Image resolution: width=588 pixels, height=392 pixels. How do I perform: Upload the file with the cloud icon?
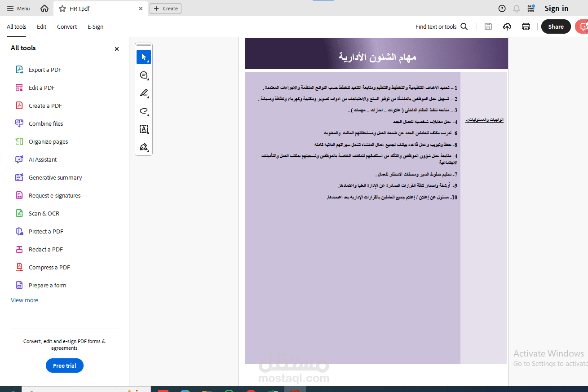click(507, 26)
